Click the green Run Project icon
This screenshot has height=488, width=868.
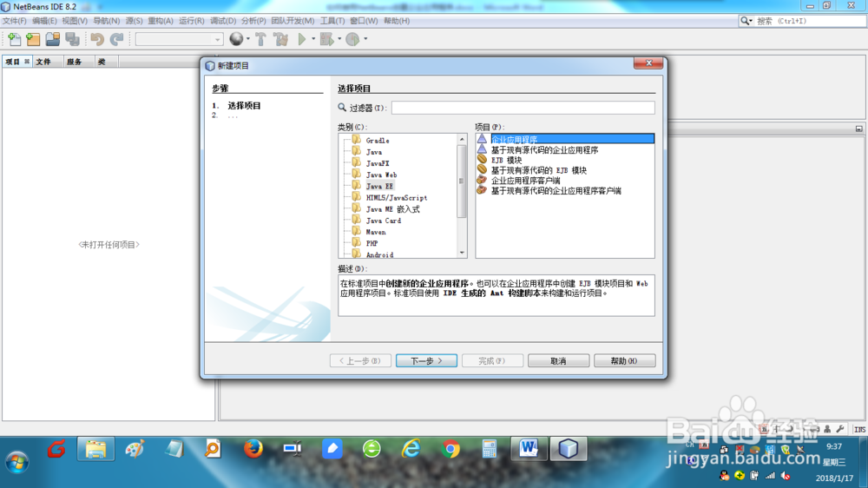coord(302,39)
